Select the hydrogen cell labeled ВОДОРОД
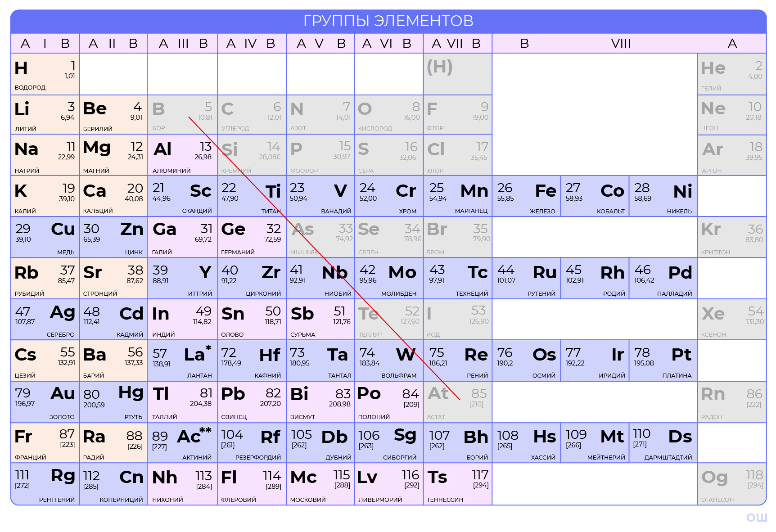This screenshot has height=532, width=776. click(45, 74)
